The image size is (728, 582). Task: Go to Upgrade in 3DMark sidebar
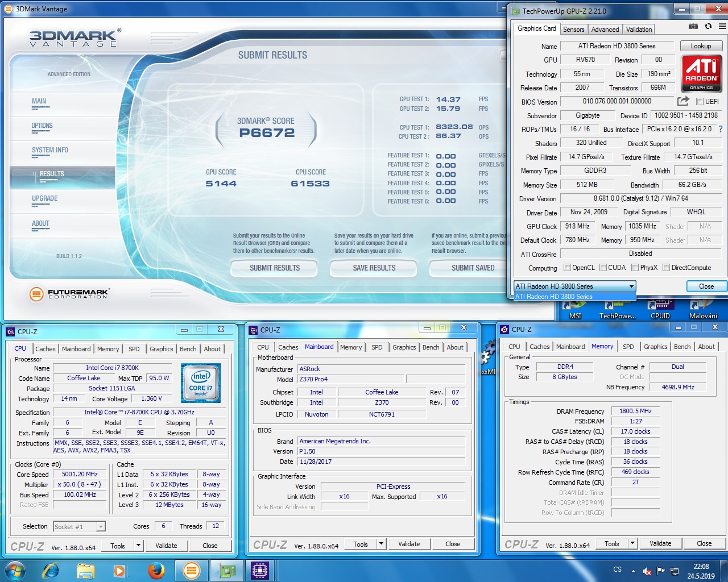click(x=45, y=199)
